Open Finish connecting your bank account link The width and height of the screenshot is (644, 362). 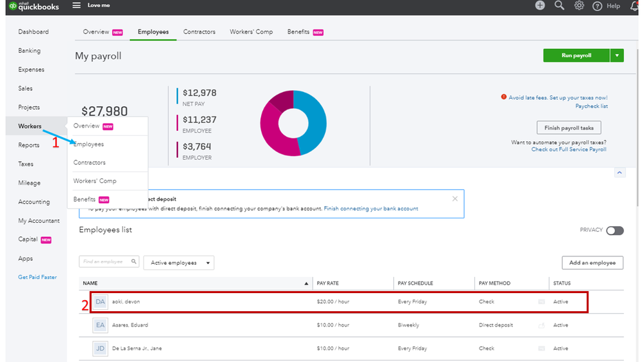371,209
